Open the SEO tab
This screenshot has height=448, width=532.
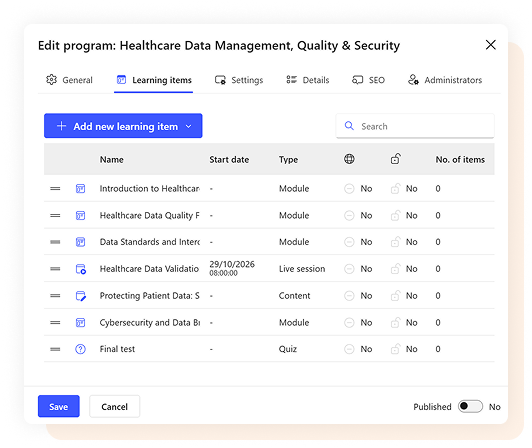pos(368,80)
